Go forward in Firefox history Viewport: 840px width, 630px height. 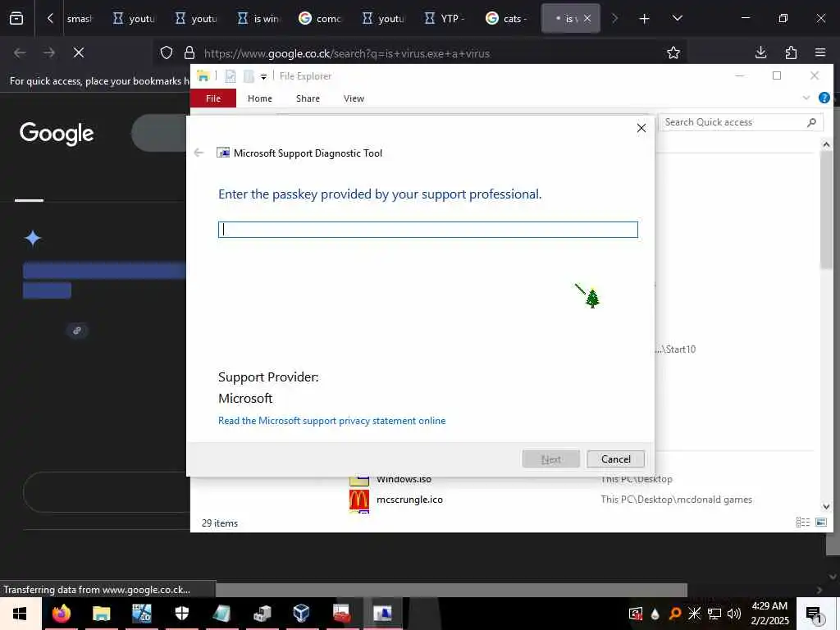coord(48,52)
